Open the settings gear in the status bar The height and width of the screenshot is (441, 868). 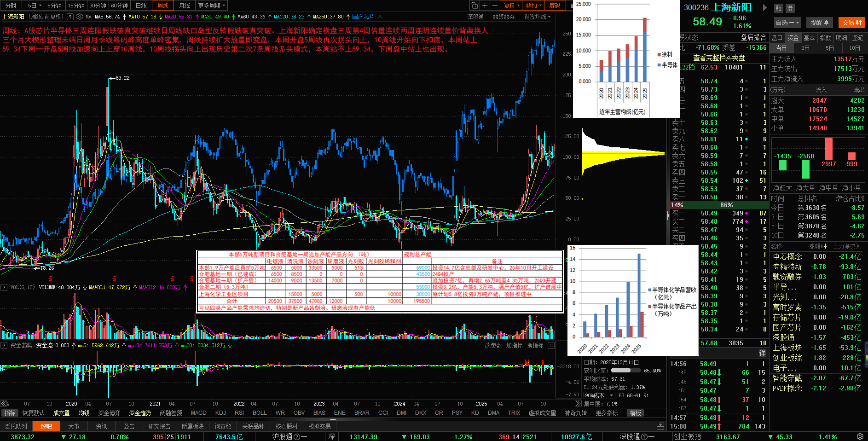pyautogui.click(x=860, y=436)
